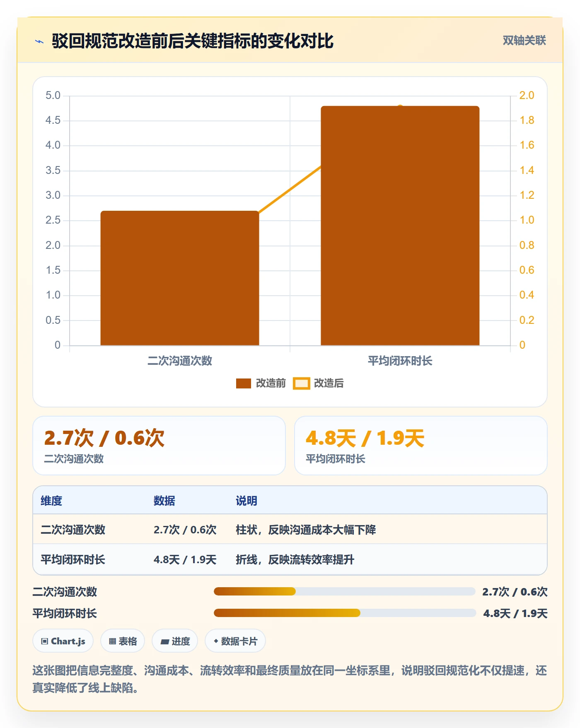Click the 说明 table column header
This screenshot has width=580, height=728.
pos(247,501)
